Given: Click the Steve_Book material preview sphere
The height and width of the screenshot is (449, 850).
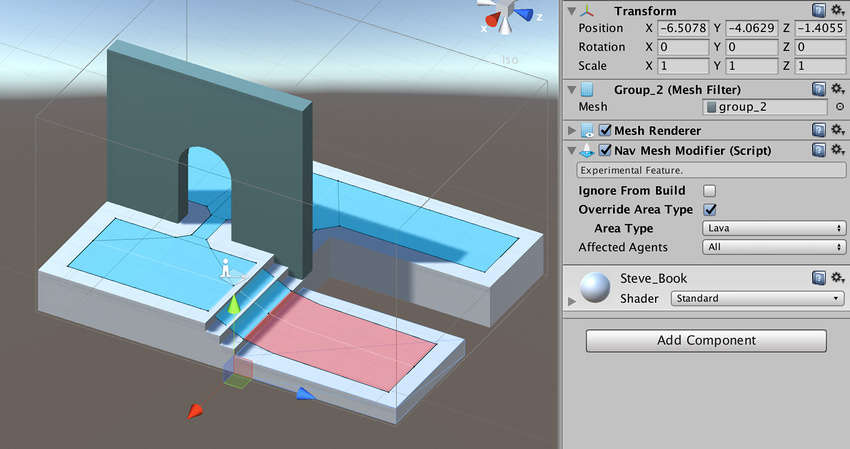Looking at the screenshot, I should point(598,288).
